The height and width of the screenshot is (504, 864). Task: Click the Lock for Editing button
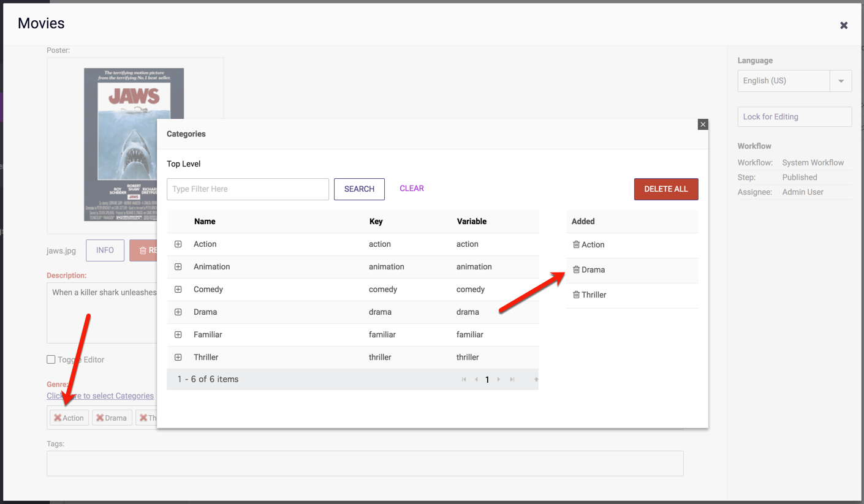click(794, 116)
